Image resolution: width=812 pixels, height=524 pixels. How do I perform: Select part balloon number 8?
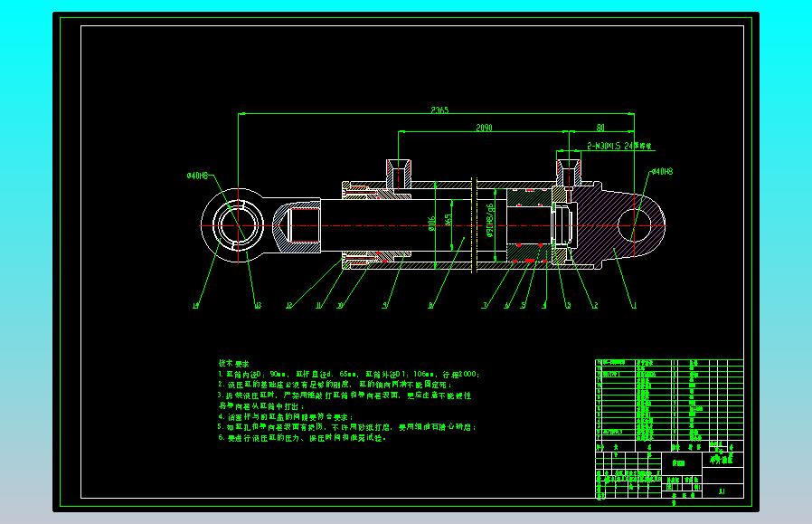[x=430, y=306]
